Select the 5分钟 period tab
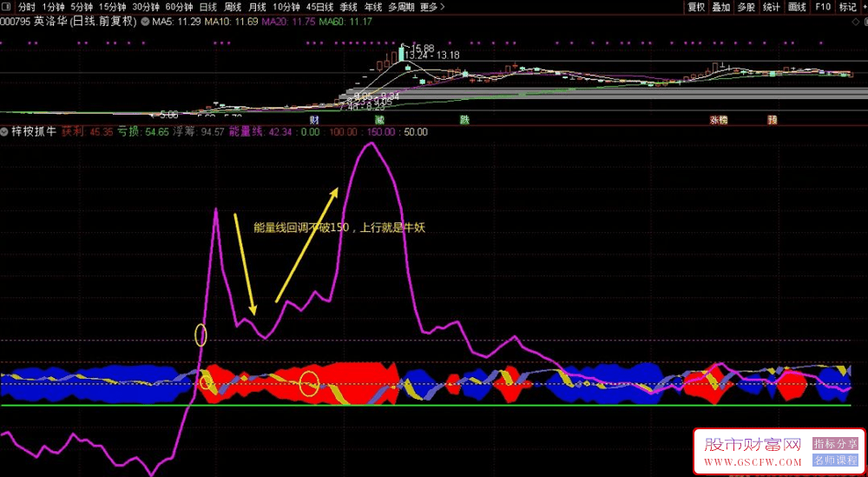This screenshot has height=477, width=868. [81, 7]
